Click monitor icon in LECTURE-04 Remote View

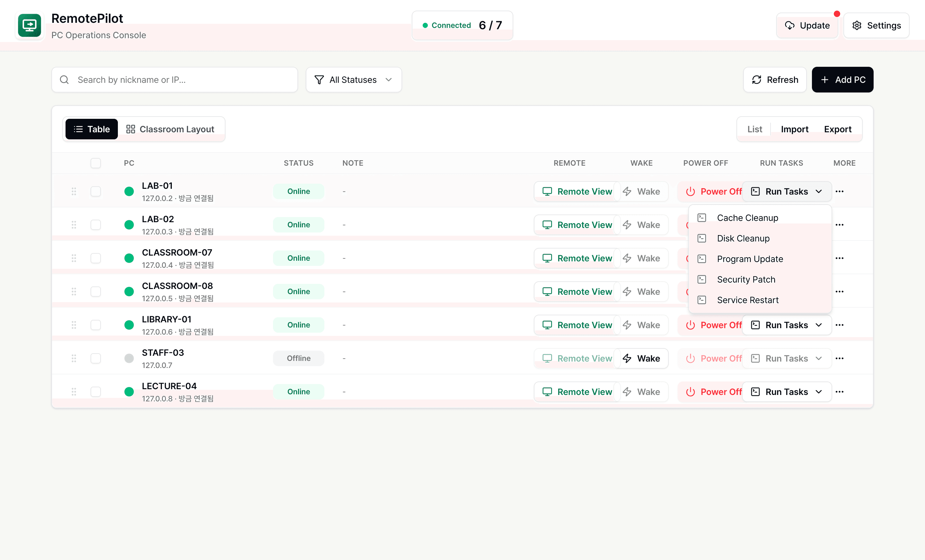547,392
